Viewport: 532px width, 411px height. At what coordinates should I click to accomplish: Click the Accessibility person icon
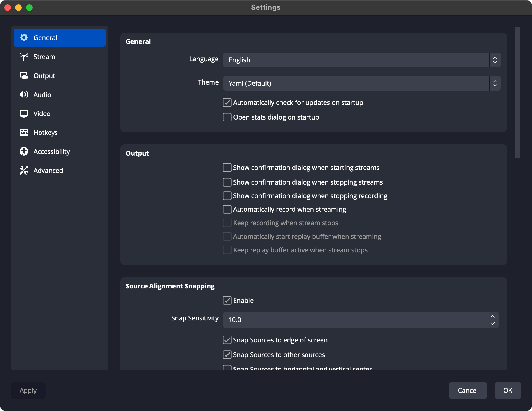coord(24,151)
